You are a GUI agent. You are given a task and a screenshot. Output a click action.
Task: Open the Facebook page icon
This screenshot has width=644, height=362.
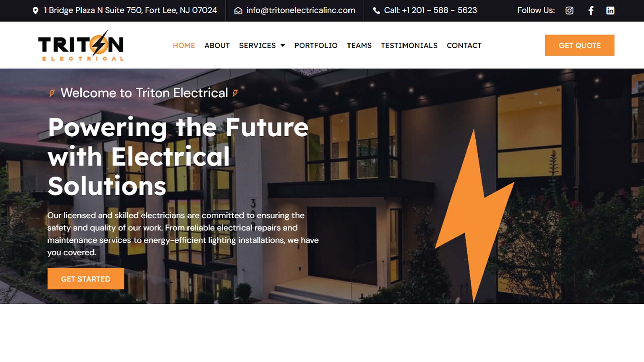pos(591,11)
